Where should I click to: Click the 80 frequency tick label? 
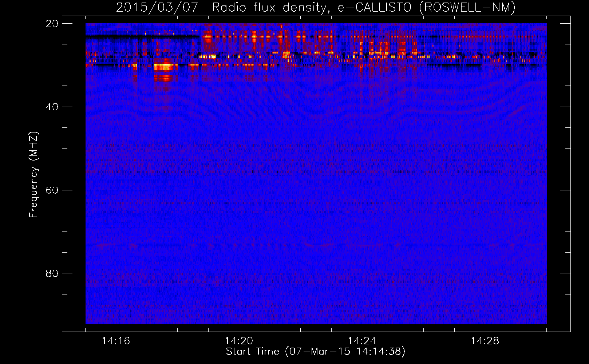point(52,273)
